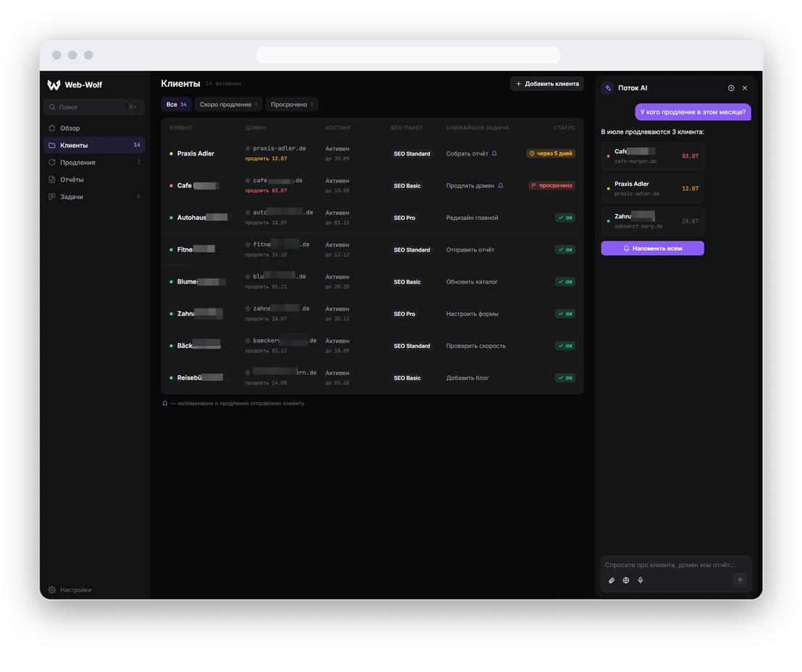Click the Добавить клиента button
Screen dimensions: 802x672
546,84
